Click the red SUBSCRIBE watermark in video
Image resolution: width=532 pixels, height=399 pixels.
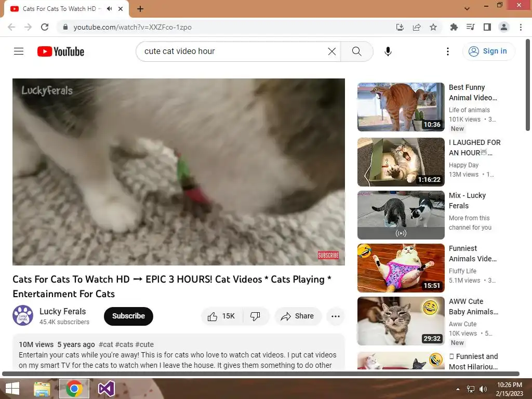coord(328,255)
